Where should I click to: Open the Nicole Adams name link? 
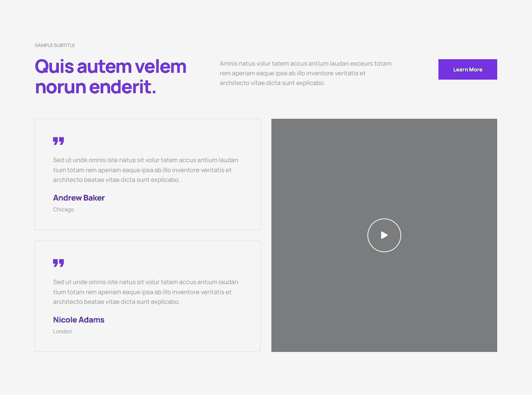[79, 320]
